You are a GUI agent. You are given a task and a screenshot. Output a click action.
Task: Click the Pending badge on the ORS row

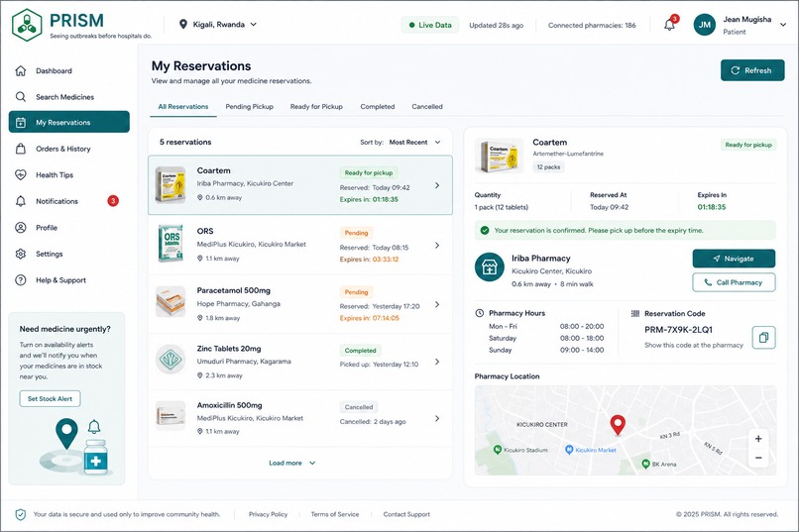[356, 233]
